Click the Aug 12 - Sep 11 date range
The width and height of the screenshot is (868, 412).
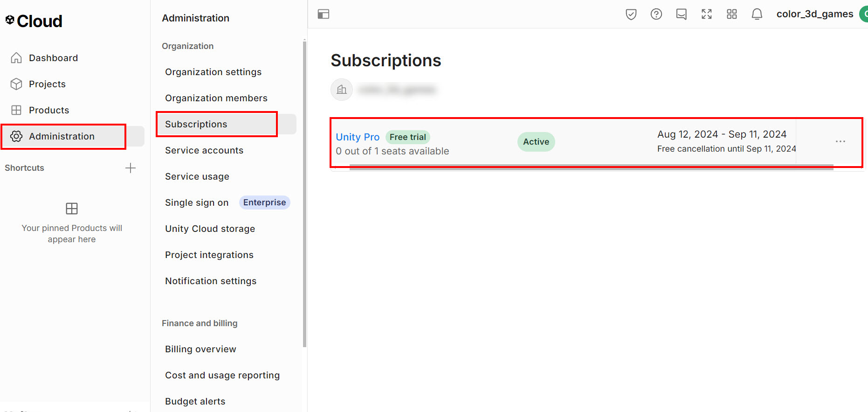tap(722, 134)
